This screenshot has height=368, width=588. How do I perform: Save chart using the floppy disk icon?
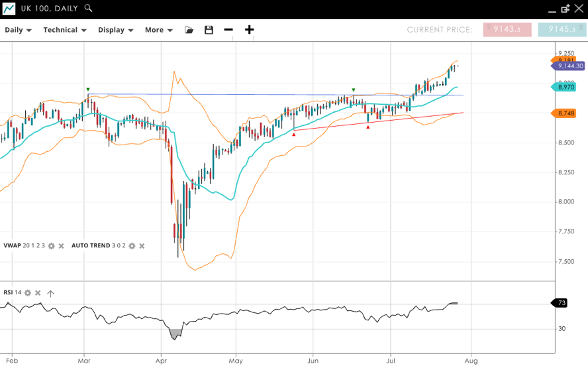coord(209,30)
